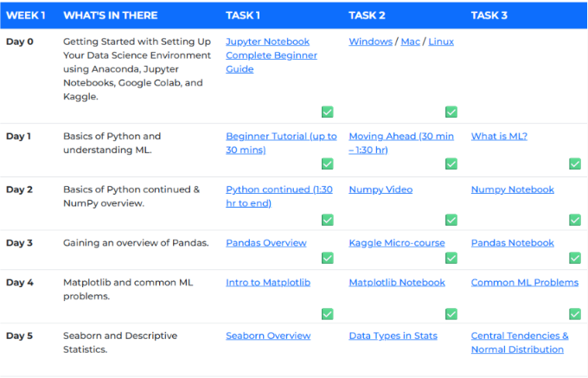Open the Common ML Problems link
This screenshot has width=588, height=378.
(525, 282)
